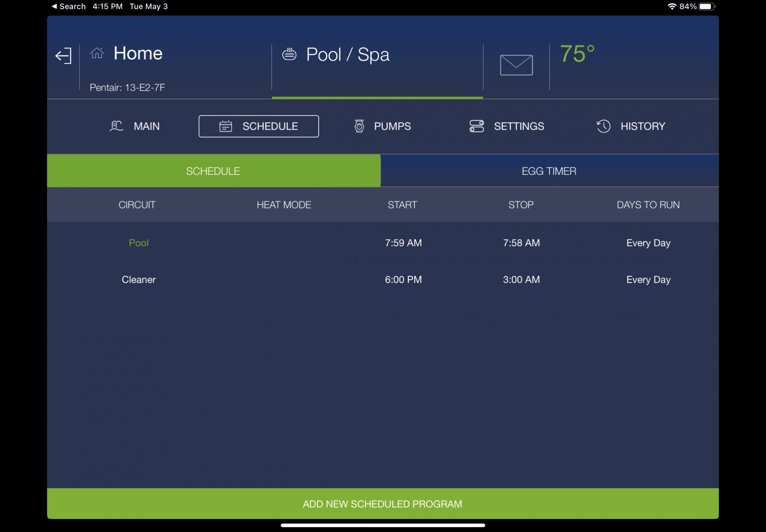Tap the toggle switches icon next to SETTINGS

point(476,126)
